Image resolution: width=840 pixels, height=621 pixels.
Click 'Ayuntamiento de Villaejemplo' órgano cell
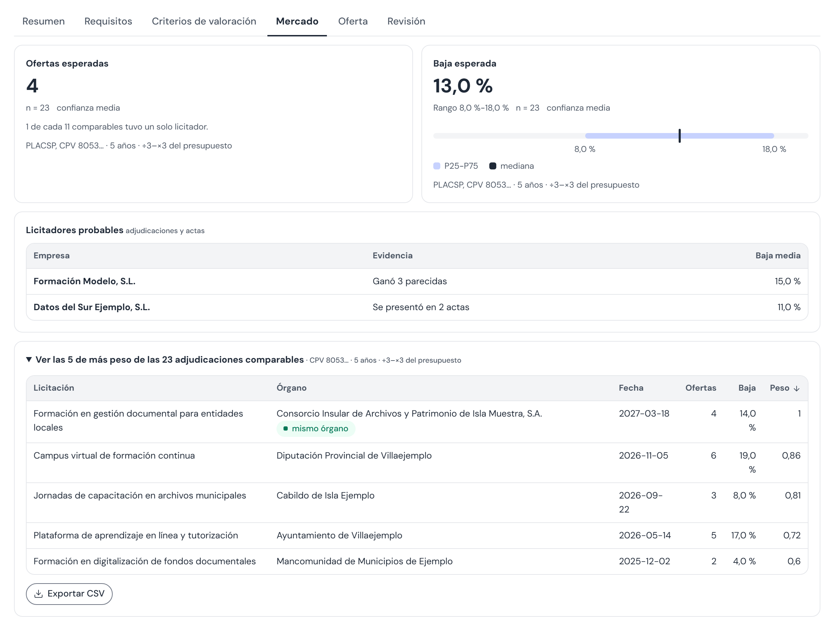(x=339, y=536)
